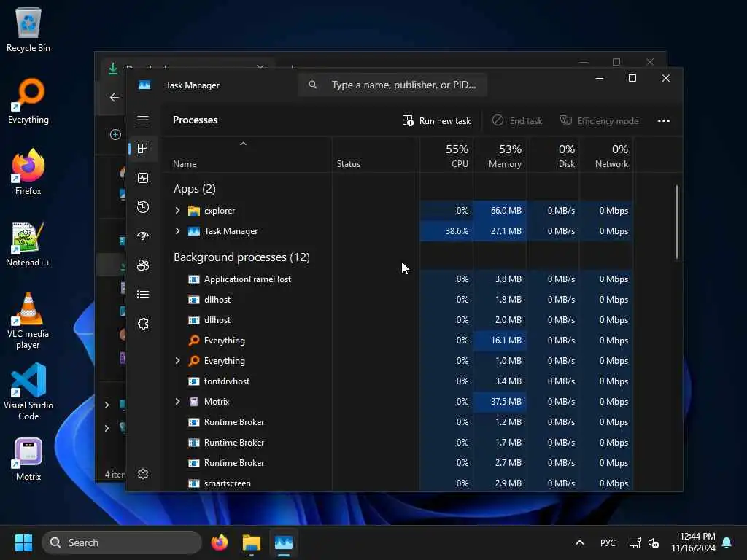This screenshot has width=747, height=560.
Task: Click the Task Manager title bar icon
Action: [x=144, y=85]
